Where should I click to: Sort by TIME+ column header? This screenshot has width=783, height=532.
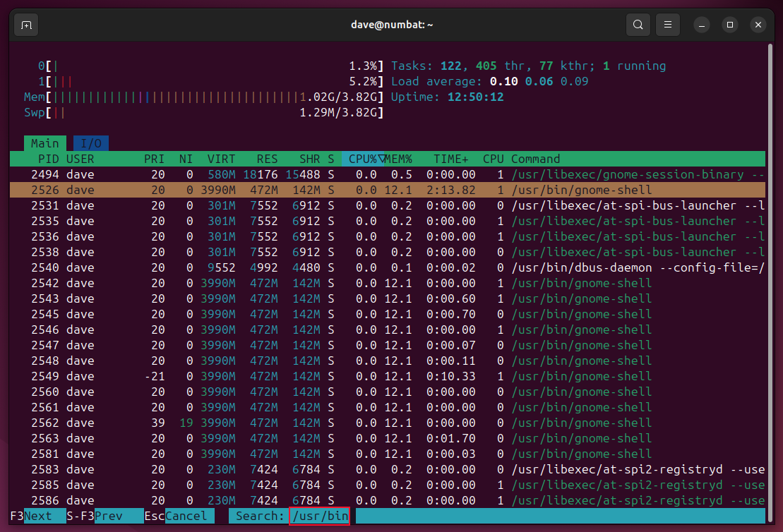click(453, 159)
